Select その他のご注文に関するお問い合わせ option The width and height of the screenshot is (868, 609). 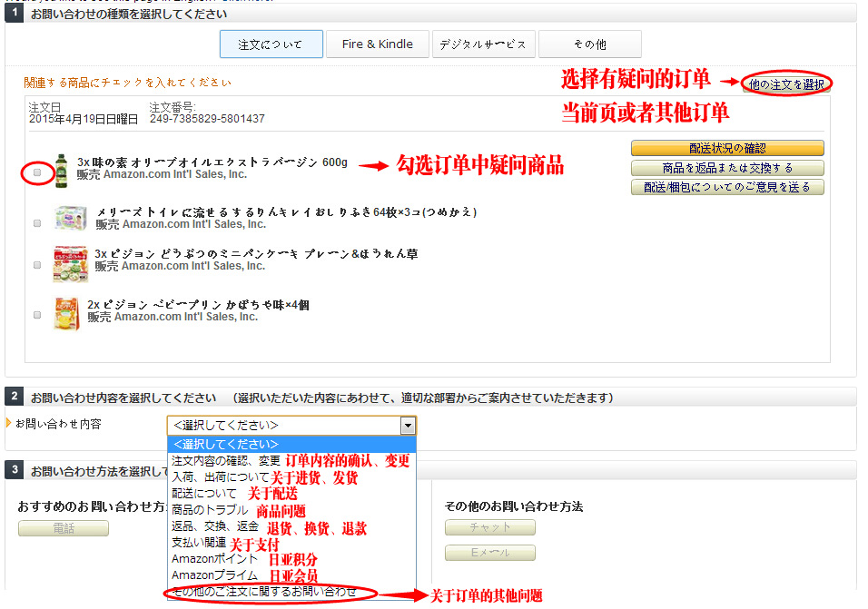[x=264, y=592]
